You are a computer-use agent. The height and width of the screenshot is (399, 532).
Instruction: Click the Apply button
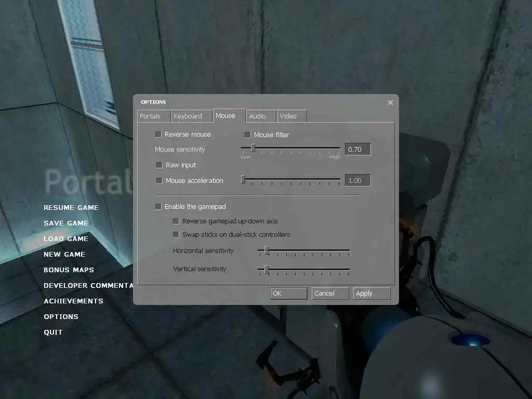tap(372, 294)
